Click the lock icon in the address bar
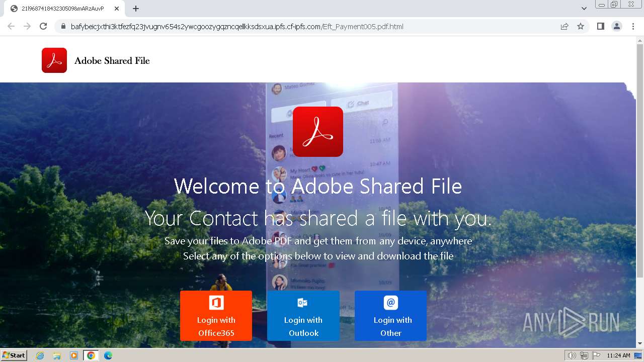 (63, 27)
